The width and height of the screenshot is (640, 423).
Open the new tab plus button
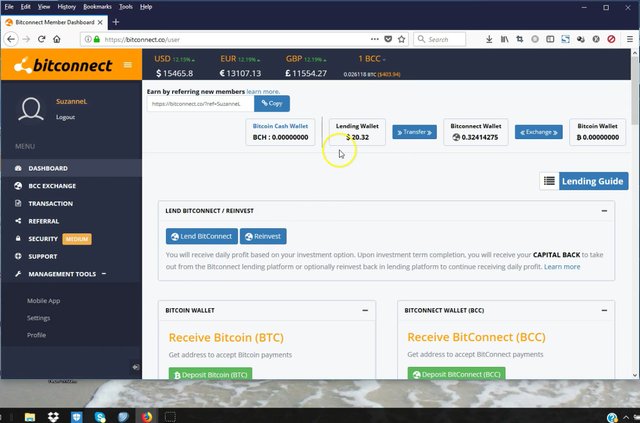(116, 22)
